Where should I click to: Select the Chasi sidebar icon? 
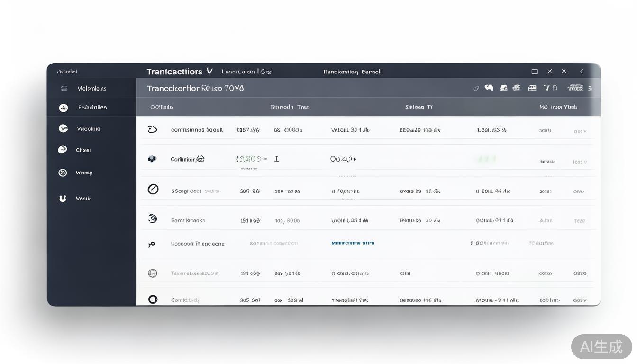click(63, 150)
